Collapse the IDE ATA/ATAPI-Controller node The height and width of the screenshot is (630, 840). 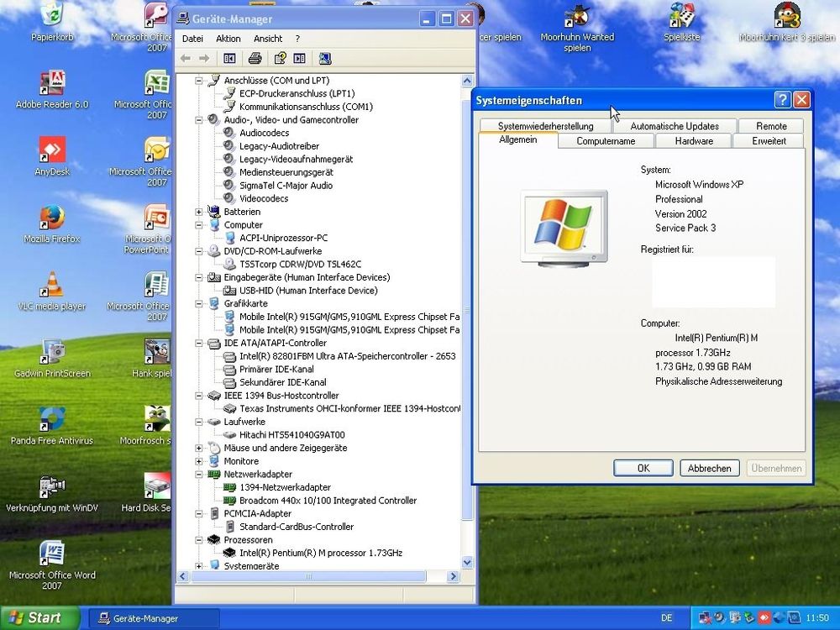coord(199,344)
